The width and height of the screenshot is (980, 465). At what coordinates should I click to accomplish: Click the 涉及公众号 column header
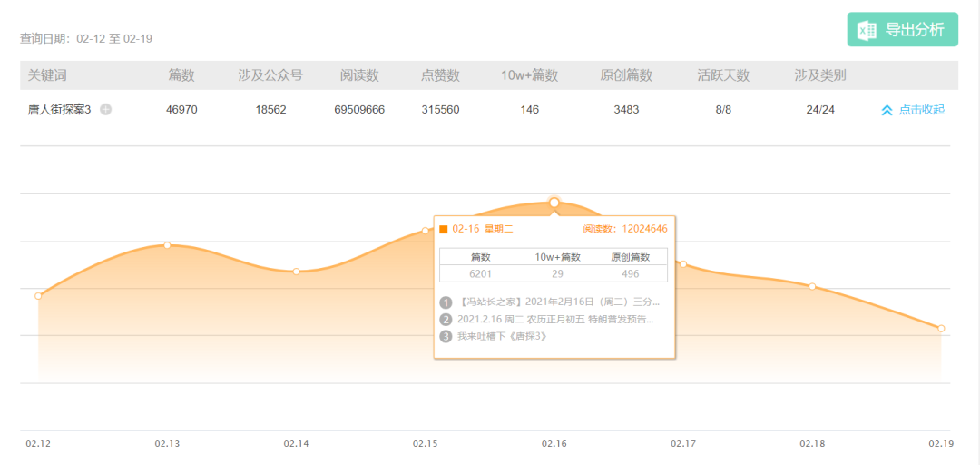coord(270,75)
